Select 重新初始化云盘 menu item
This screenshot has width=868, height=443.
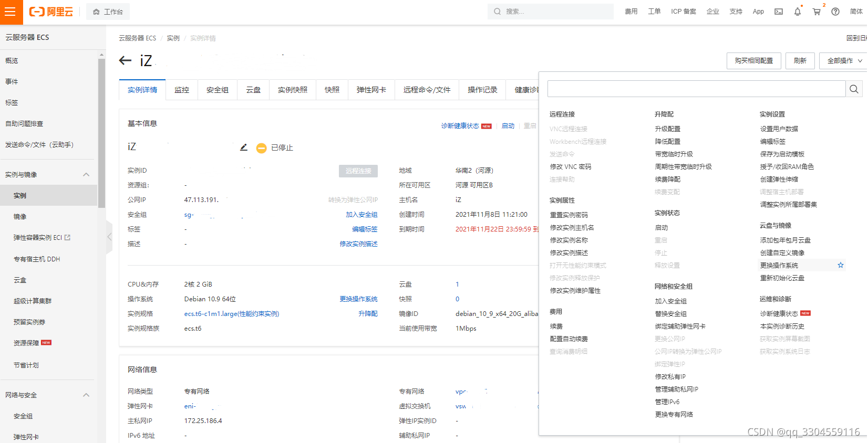click(782, 278)
